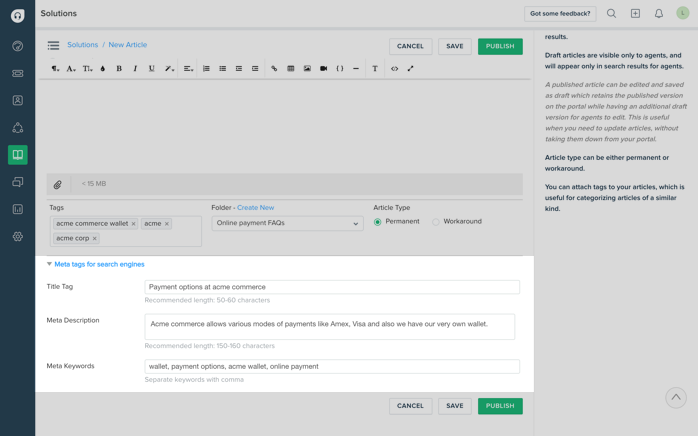
Task: Open the Admin settings gear in sidebar
Action: (17, 237)
